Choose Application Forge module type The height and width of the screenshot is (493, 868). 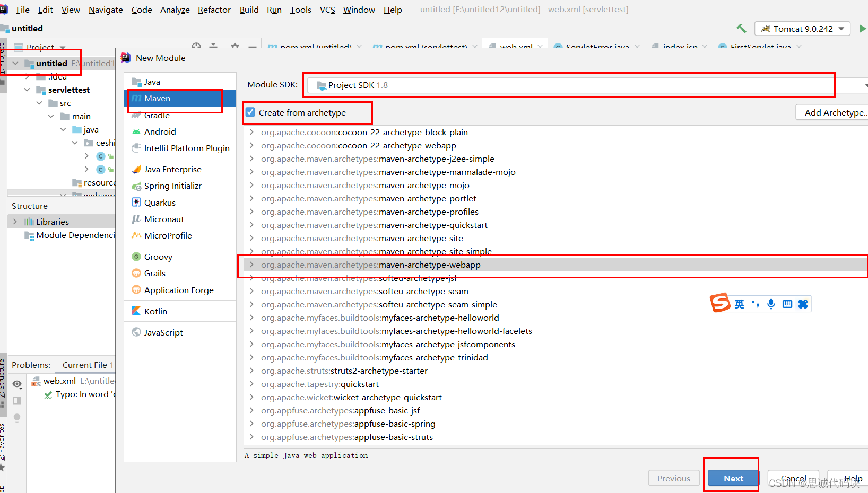coord(180,290)
